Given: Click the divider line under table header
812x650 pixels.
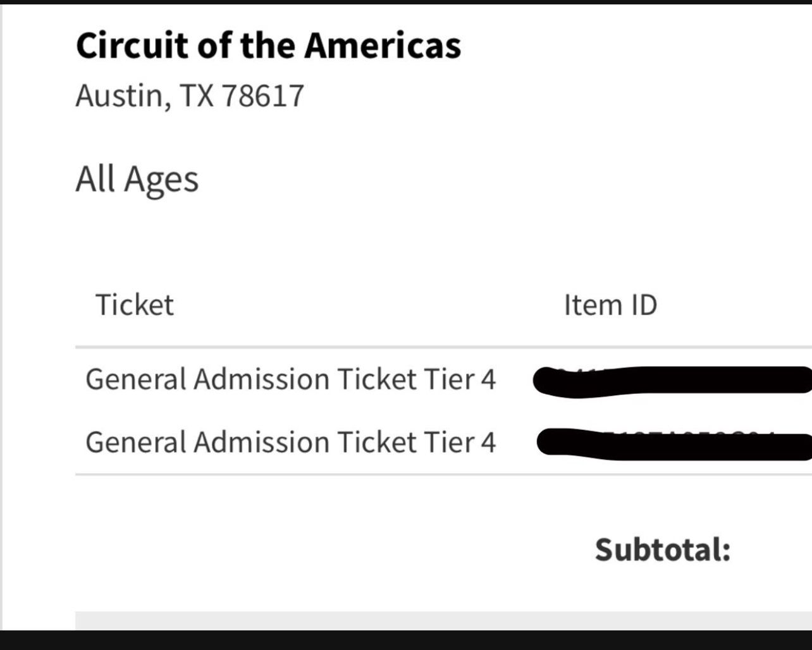Looking at the screenshot, I should tap(443, 347).
